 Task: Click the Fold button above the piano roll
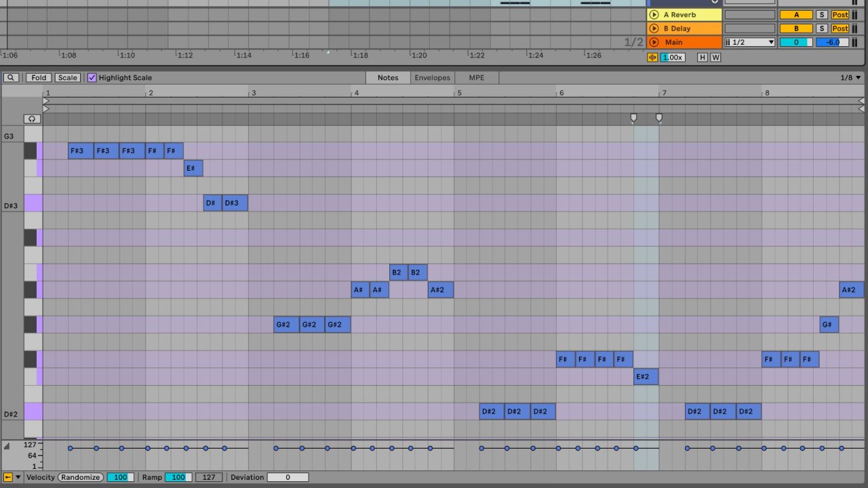(x=39, y=77)
